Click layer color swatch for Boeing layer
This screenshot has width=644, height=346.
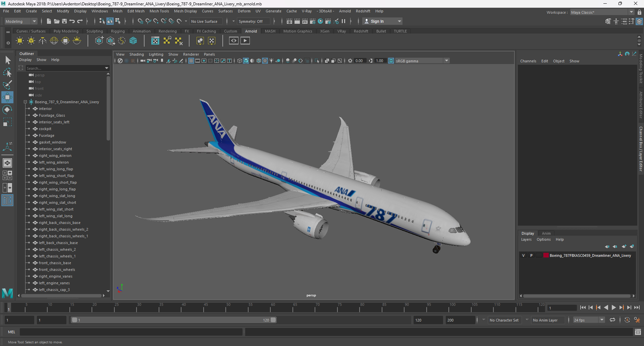546,255
